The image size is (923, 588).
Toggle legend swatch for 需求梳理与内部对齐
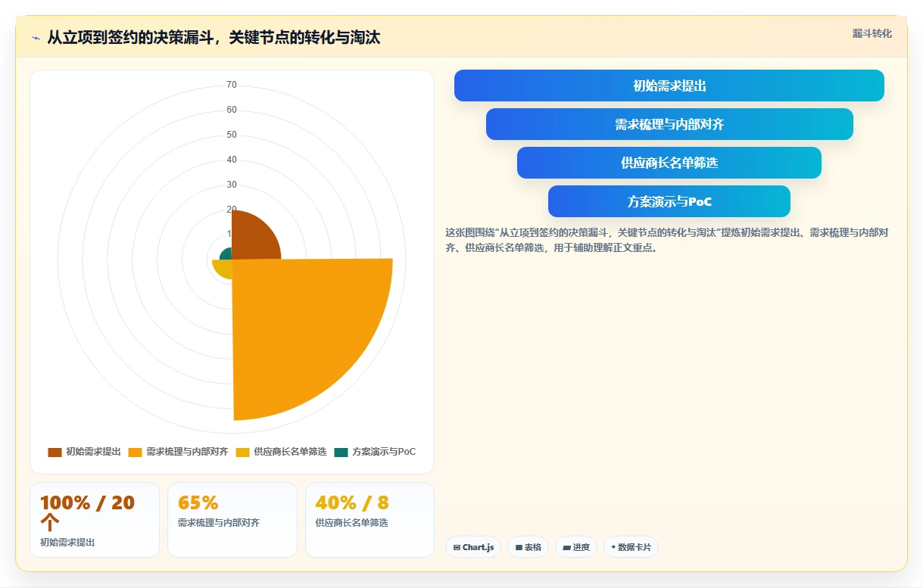pos(136,452)
